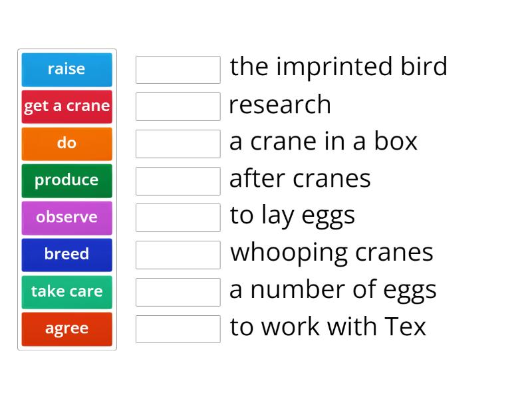532x399 pixels.
Task: Click the 'agree' word tile
Action: [x=66, y=329]
